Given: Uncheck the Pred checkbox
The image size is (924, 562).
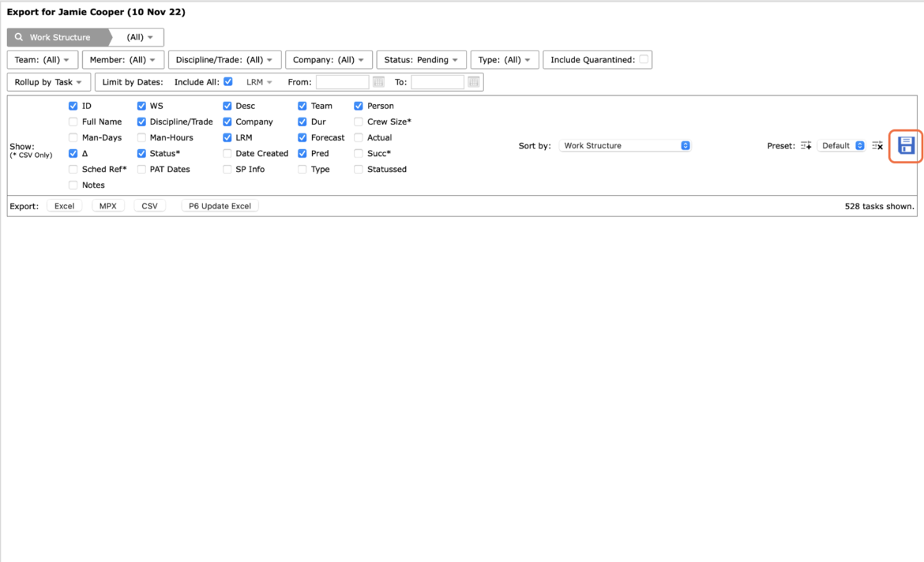Looking at the screenshot, I should click(302, 153).
